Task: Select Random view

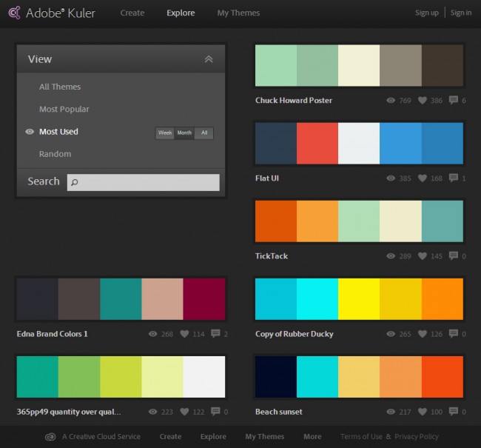Action: coord(55,154)
